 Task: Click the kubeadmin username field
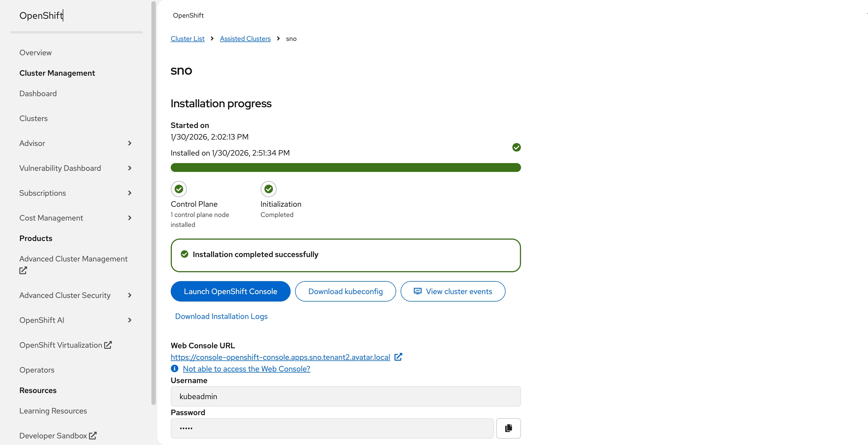click(346, 396)
